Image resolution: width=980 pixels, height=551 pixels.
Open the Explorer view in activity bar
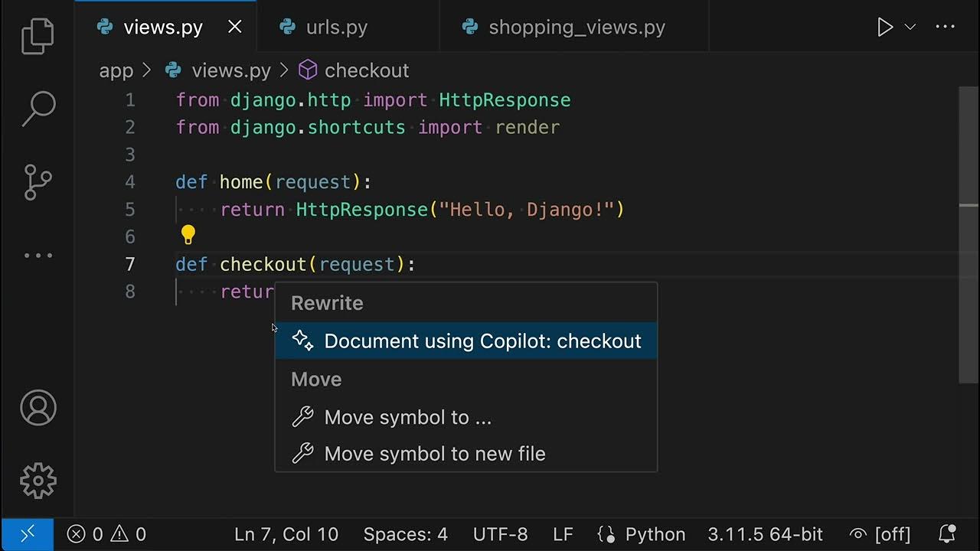coord(38,35)
